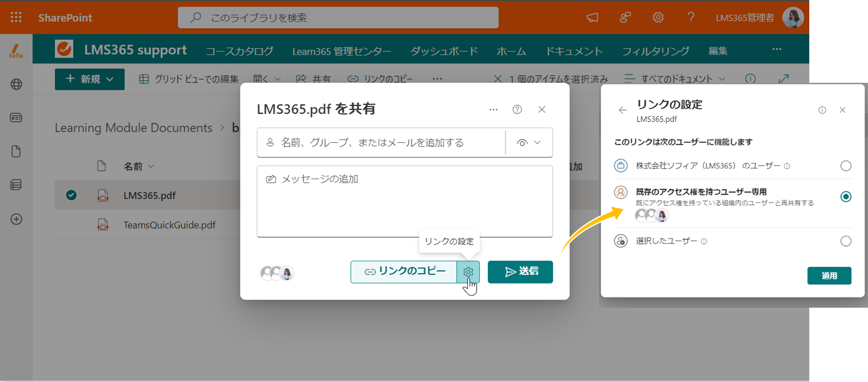Viewport: 868px width, 382px height.
Task: Click info icon beside 選択したユーザー
Action: pyautogui.click(x=704, y=241)
